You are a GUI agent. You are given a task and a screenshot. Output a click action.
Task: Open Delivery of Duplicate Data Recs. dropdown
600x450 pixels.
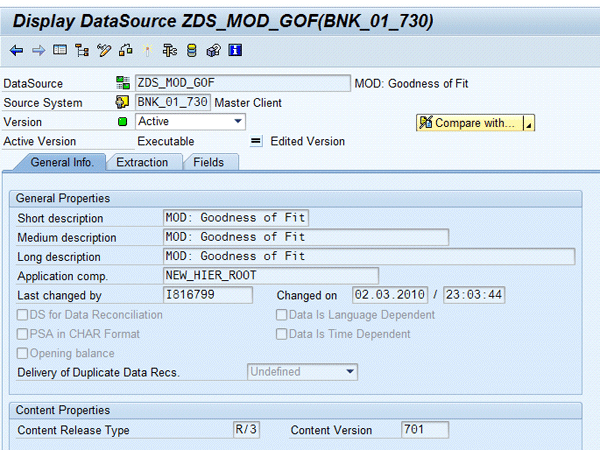pos(350,372)
